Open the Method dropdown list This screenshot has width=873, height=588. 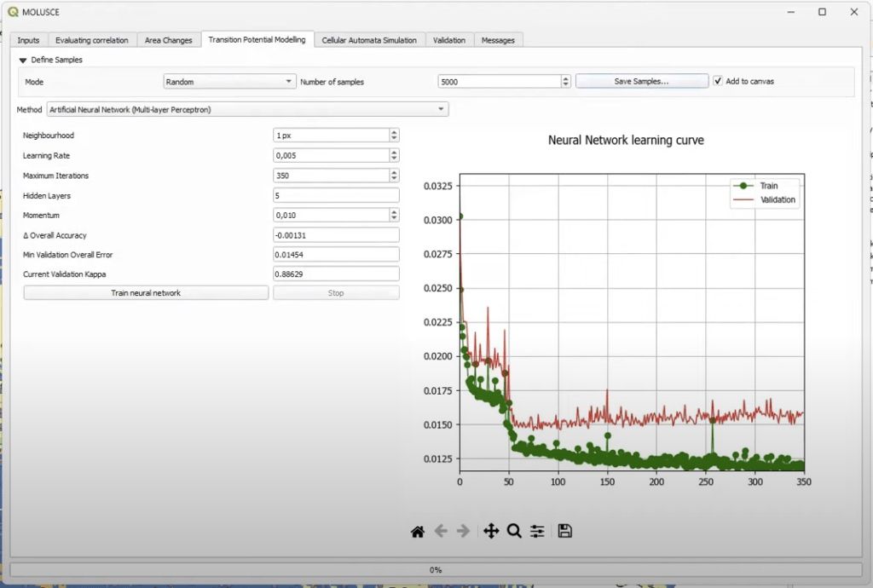pyautogui.click(x=248, y=110)
